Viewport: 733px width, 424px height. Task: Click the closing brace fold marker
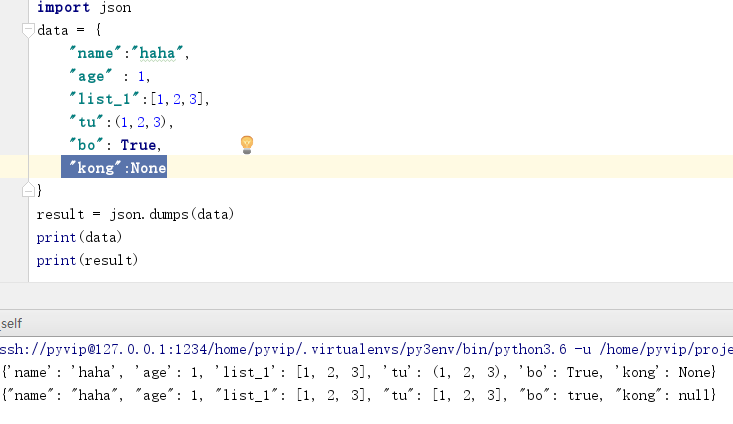click(x=28, y=190)
